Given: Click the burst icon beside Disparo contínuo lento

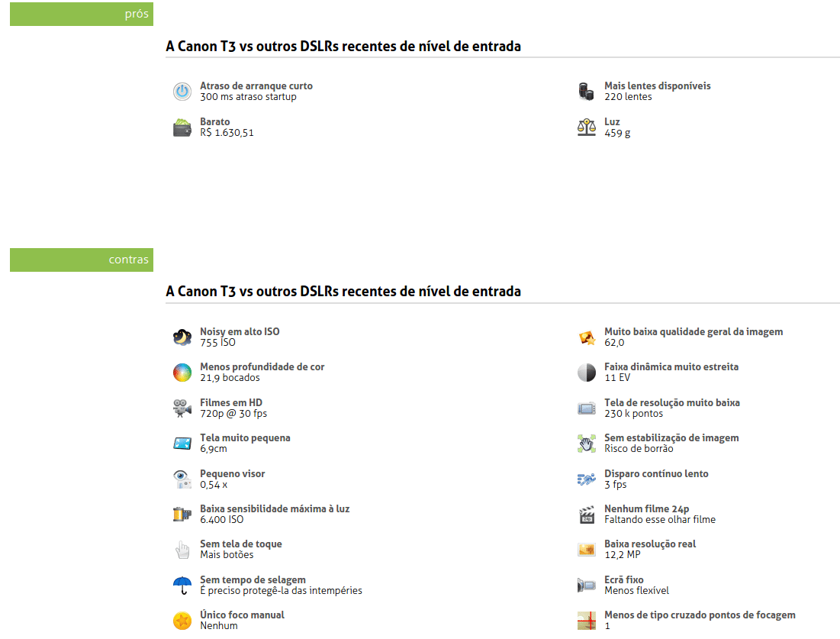Looking at the screenshot, I should [587, 479].
